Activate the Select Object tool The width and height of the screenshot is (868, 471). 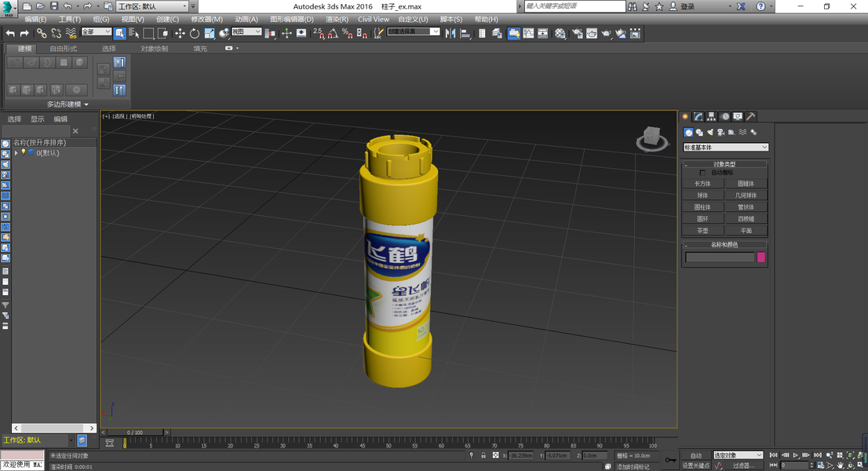coord(119,33)
